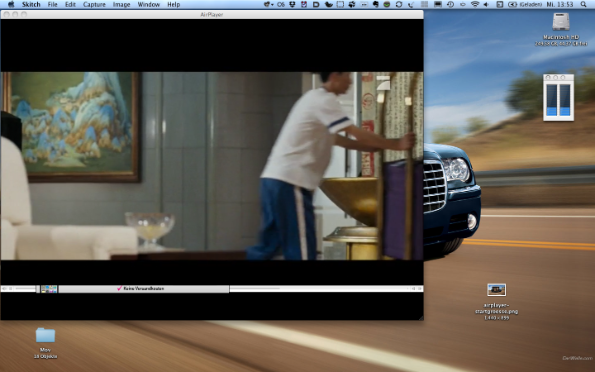
Task: Open the Time Machine menu bar icon
Action: point(450,5)
